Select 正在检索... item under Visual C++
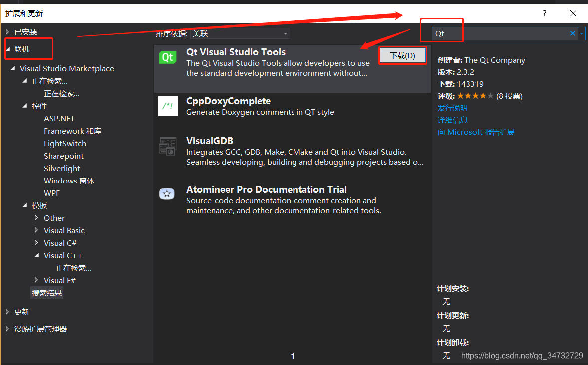This screenshot has width=588, height=365. (x=74, y=268)
